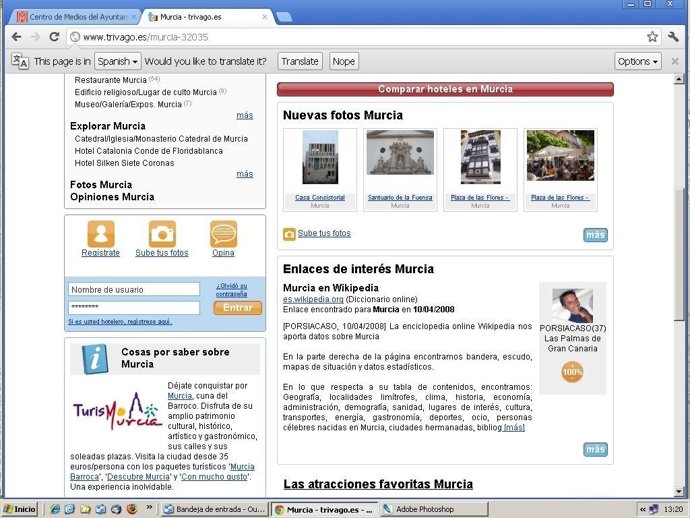The height and width of the screenshot is (518, 690).
Task: Switch to Centro de Medios del Ayuntamiento tab
Action: click(x=77, y=17)
